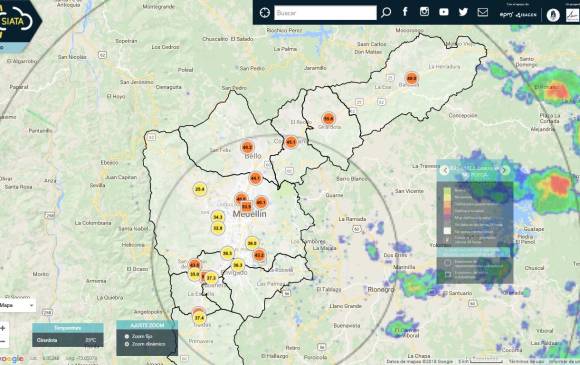Open the Instagram icon link
This screenshot has height=365, width=580.
424,11
